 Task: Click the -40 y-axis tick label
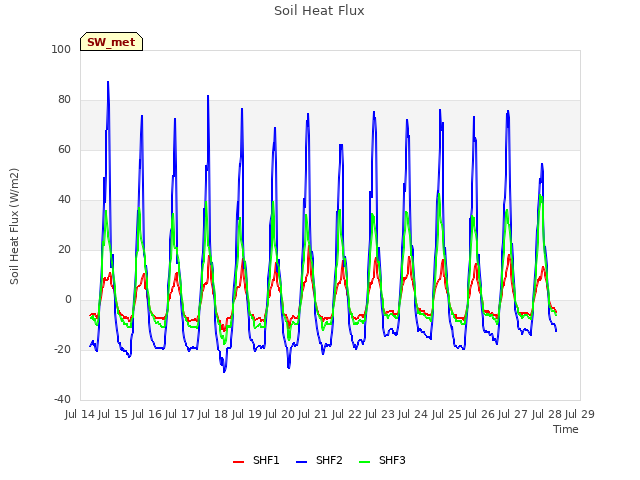(62, 399)
